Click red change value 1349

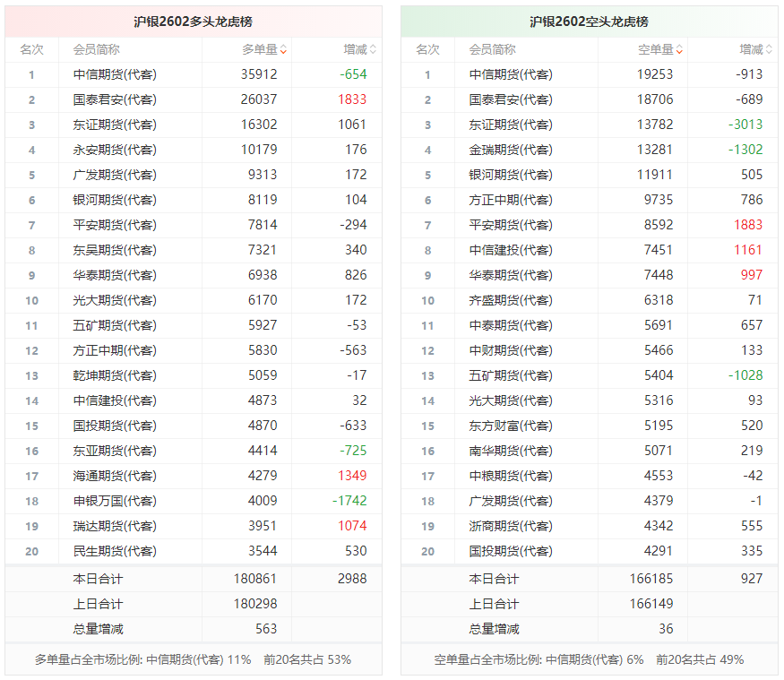coord(352,476)
